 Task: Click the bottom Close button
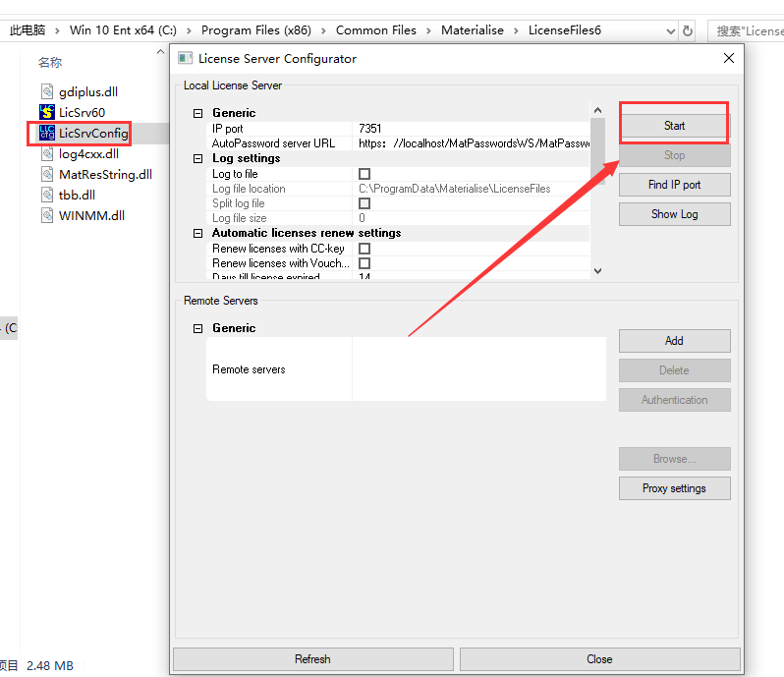click(599, 659)
